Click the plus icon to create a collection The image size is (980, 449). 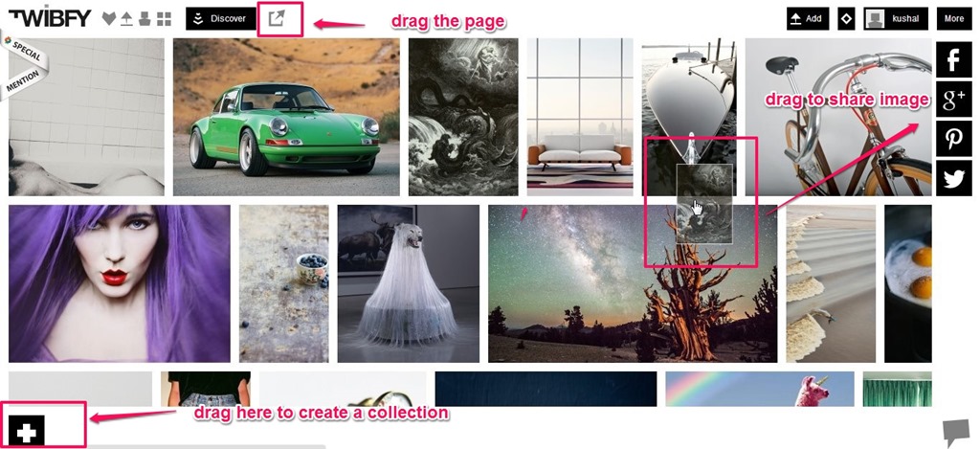(26, 432)
